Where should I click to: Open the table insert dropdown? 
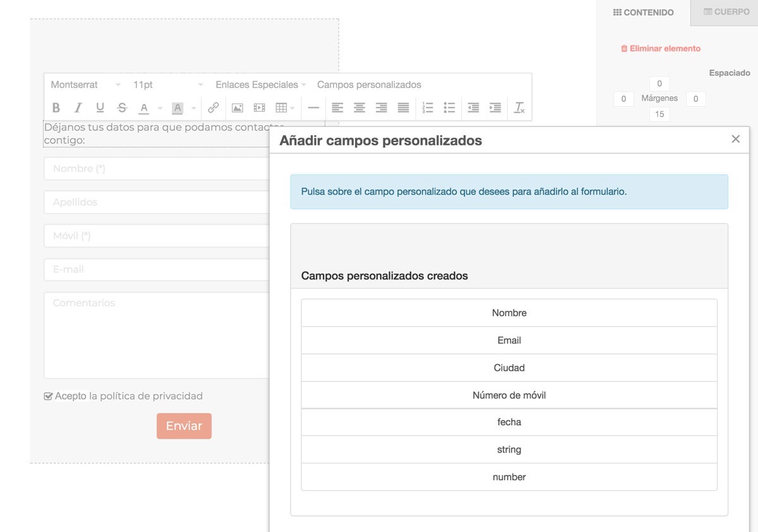[x=285, y=108]
